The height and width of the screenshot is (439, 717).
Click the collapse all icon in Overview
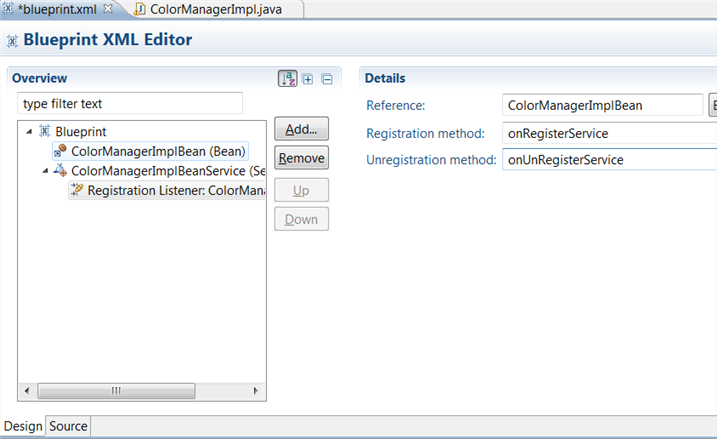(326, 78)
